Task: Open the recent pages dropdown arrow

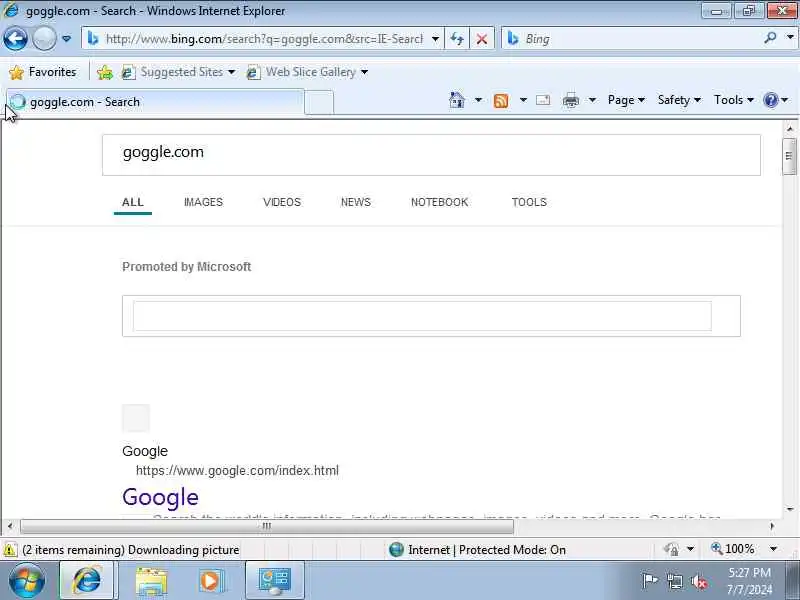Action: tap(66, 39)
